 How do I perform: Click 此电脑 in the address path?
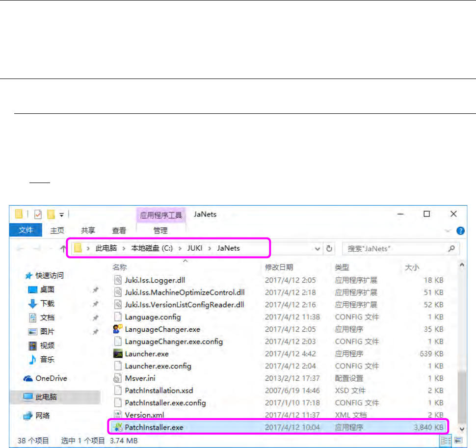coord(106,248)
